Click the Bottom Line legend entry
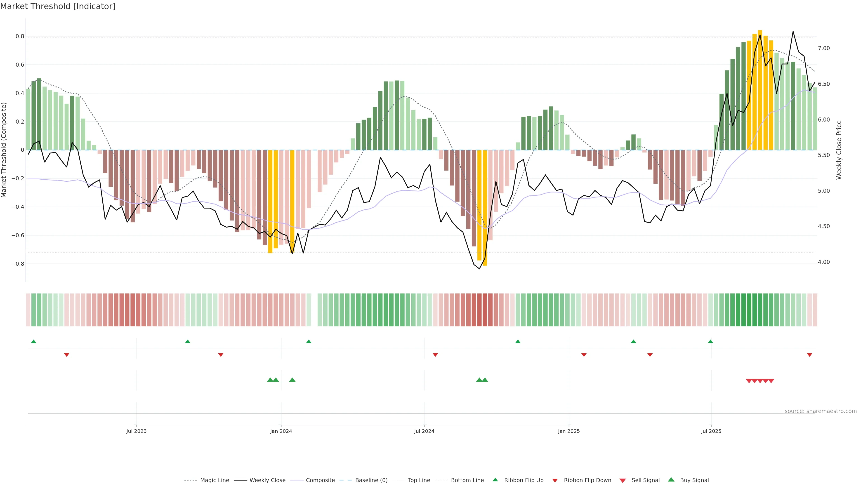Screen dimensions: 868x488 [467, 480]
